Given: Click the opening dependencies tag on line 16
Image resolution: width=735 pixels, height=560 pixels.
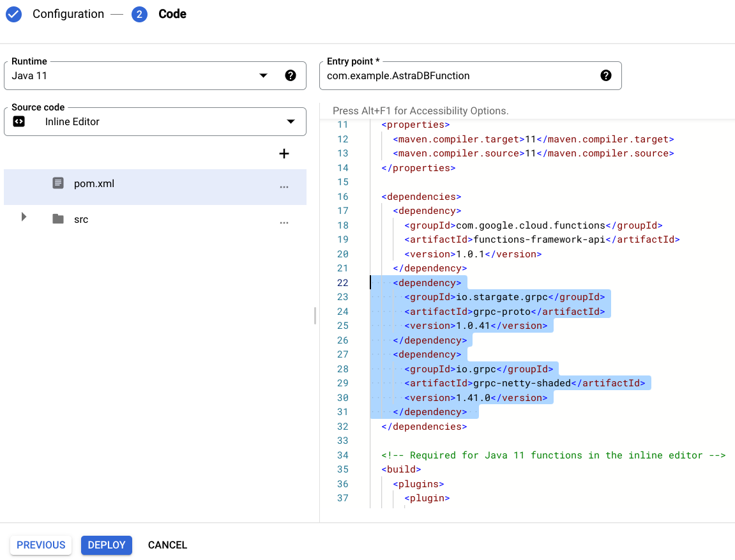Looking at the screenshot, I should click(421, 197).
